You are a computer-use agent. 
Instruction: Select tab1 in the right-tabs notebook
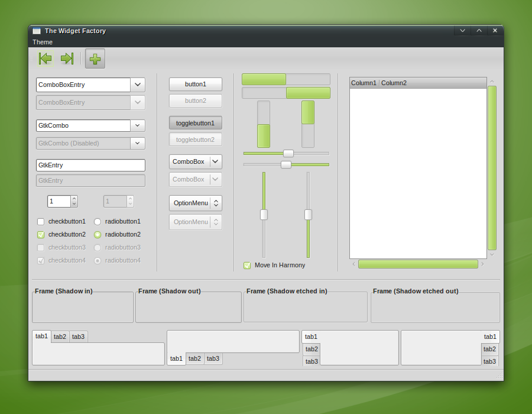(x=490, y=337)
